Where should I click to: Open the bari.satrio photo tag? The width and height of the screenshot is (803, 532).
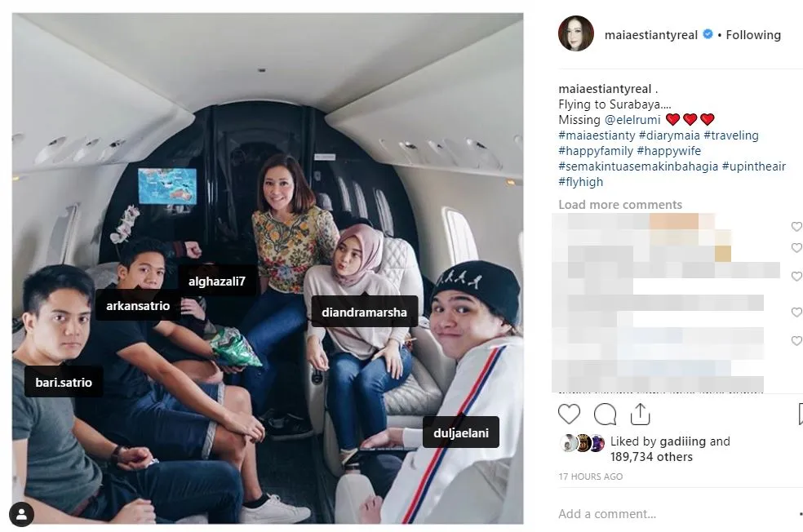pos(64,382)
